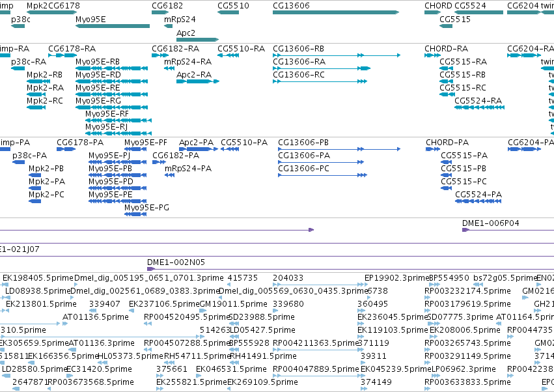Select the CG5524 gene label
The height and width of the screenshot is (392, 554).
point(470,6)
